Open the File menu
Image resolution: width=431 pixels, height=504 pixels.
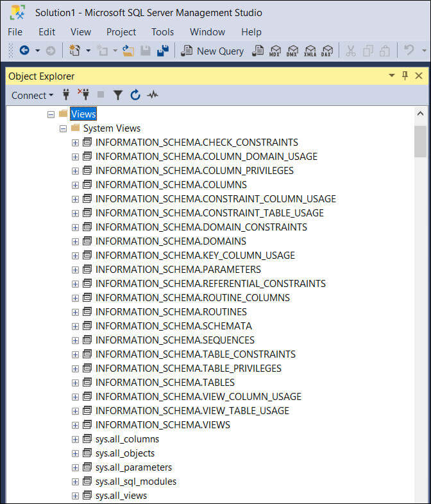(15, 32)
